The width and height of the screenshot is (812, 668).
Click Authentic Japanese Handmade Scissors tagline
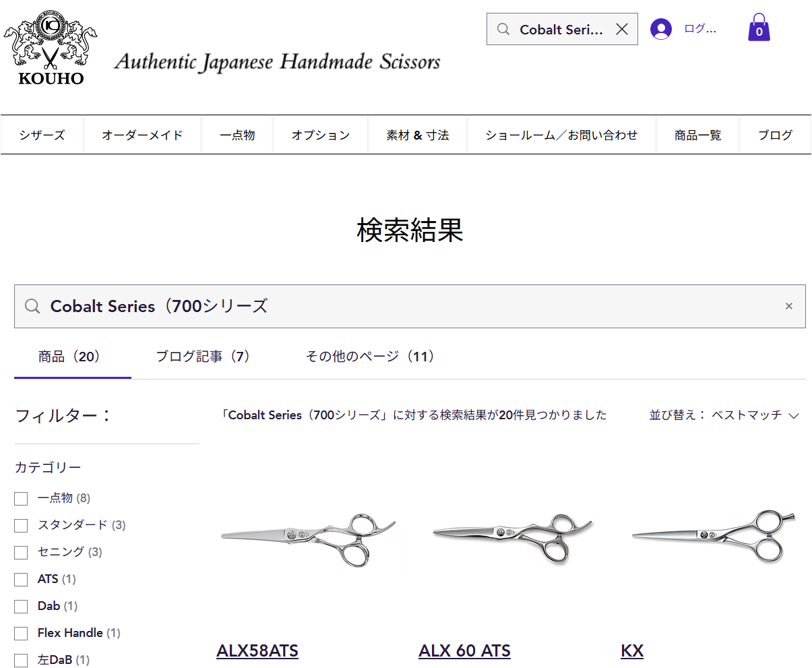(278, 62)
